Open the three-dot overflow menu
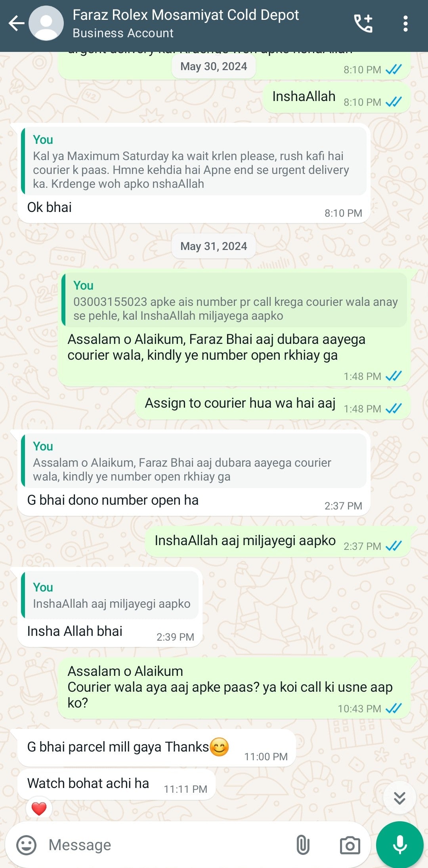The image size is (428, 868). 405,24
